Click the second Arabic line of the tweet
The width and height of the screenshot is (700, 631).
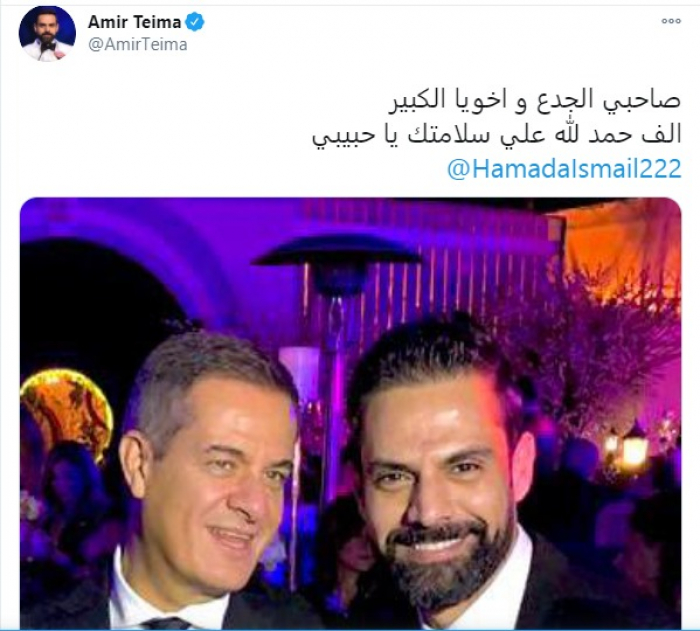[x=496, y=134]
